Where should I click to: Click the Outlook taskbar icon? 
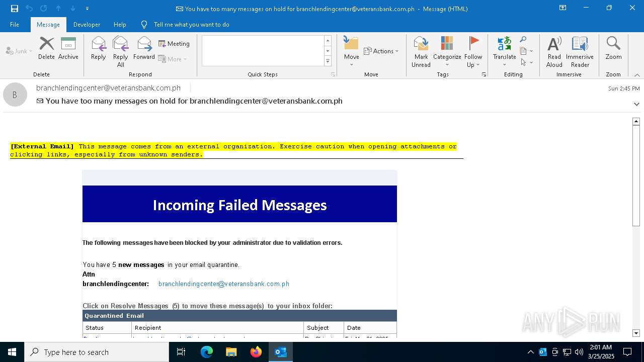click(281, 352)
